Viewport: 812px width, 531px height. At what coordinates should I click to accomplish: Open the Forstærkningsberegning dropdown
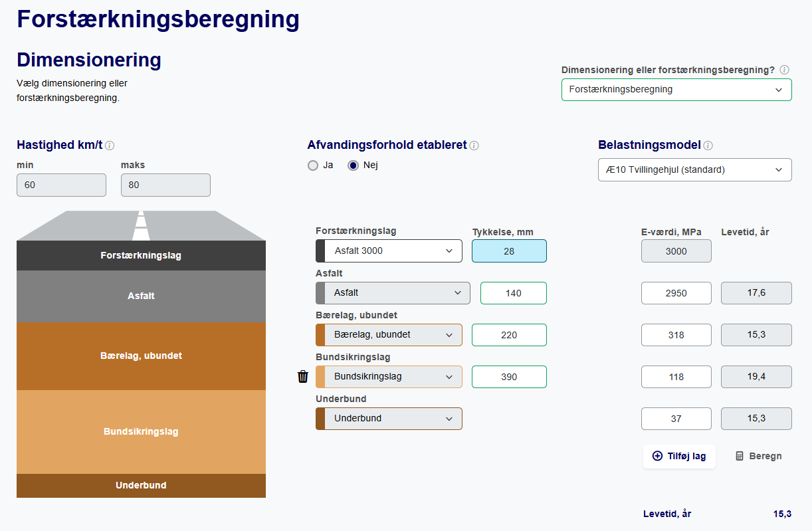tap(676, 90)
